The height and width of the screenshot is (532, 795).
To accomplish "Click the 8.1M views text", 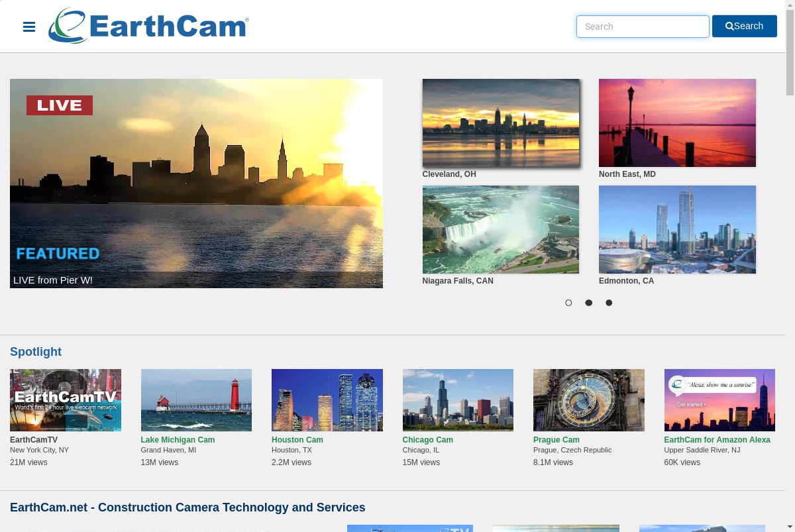I will tap(553, 462).
